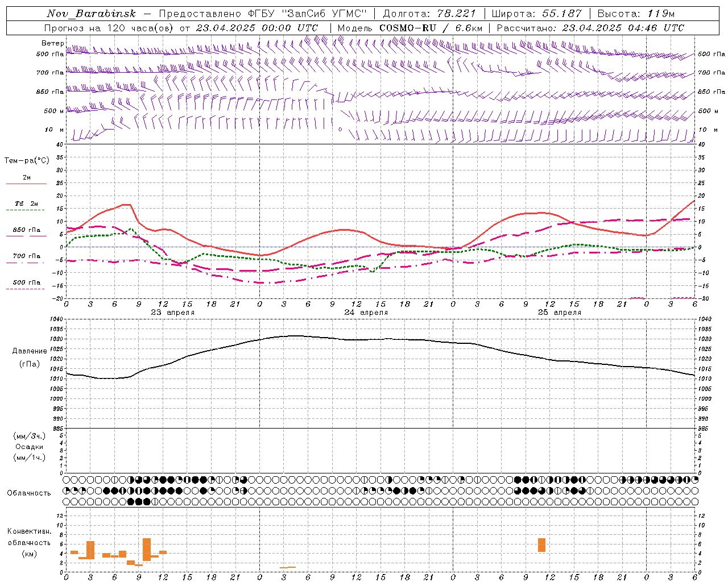Image resolution: width=728 pixels, height=582 pixels.
Task: Click the Конвективн. convective cloud label
Action: coord(30,531)
